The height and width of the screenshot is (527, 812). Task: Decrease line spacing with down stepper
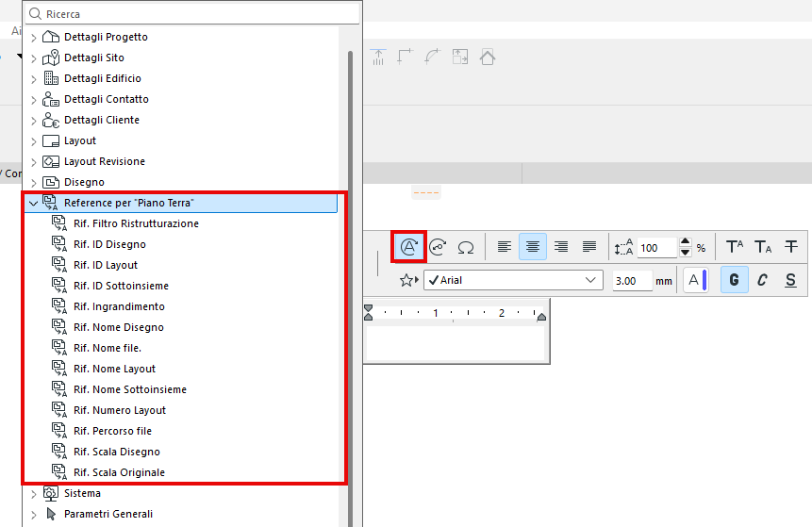click(685, 253)
